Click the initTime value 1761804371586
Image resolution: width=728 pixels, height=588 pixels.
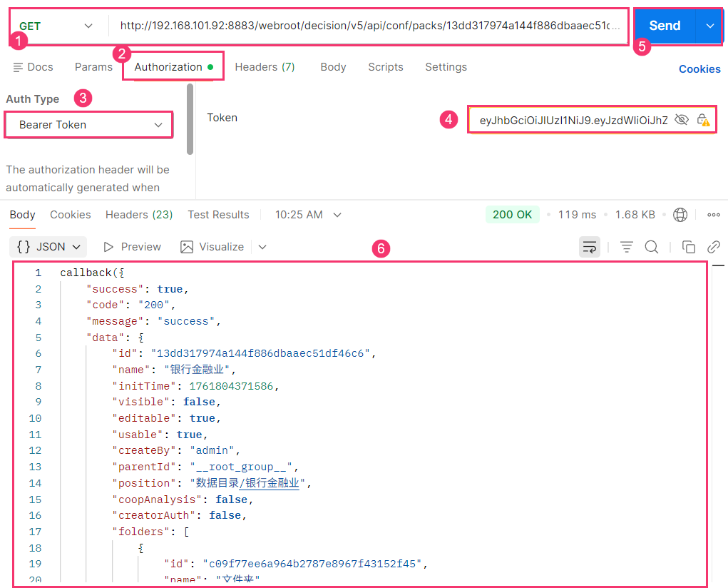click(231, 386)
